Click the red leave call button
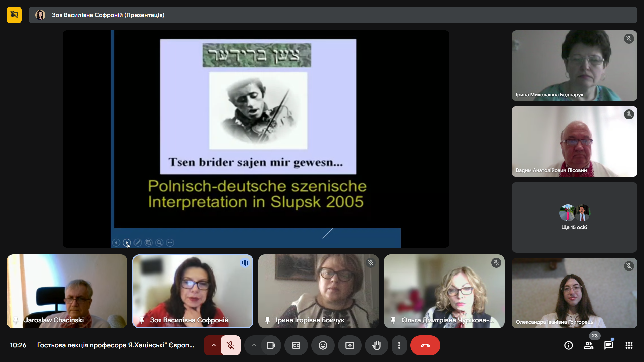Screen dimensions: 644x362 coord(425,345)
